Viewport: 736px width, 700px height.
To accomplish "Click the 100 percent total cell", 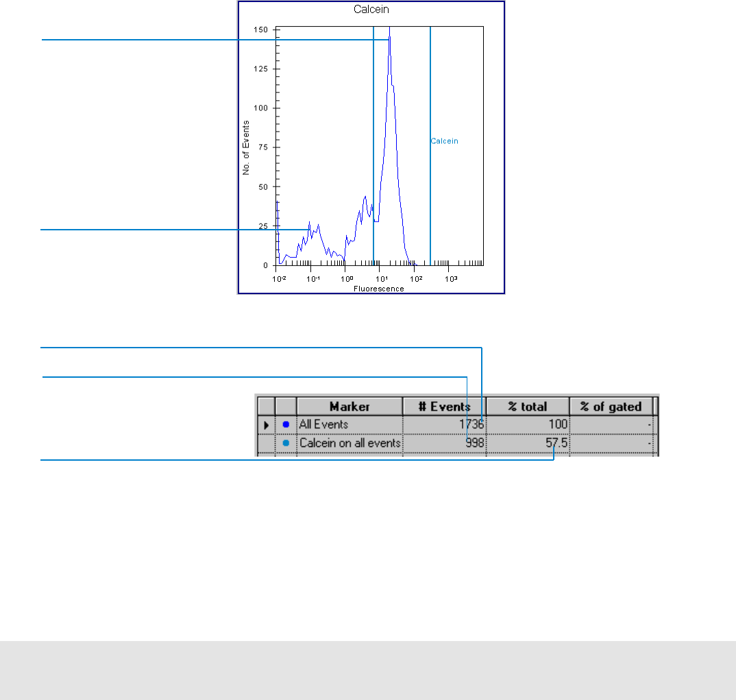I will (528, 424).
